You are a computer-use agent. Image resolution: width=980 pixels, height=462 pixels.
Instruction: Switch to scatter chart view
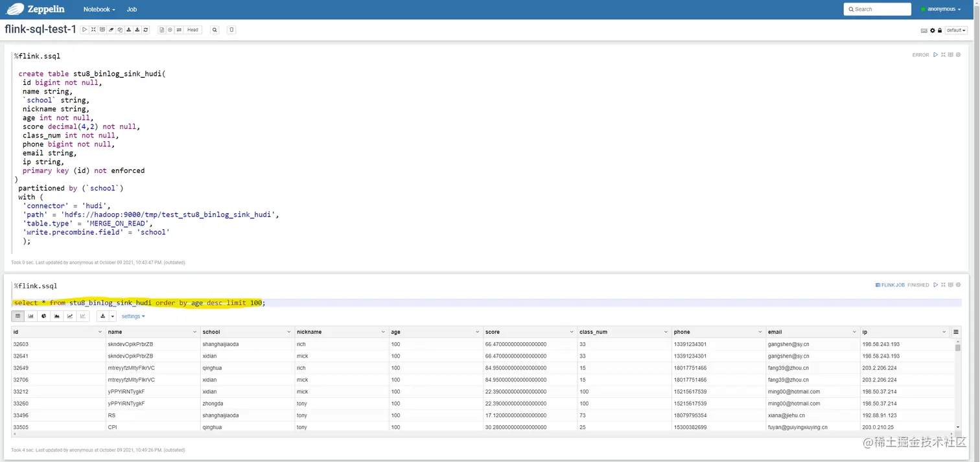click(82, 316)
